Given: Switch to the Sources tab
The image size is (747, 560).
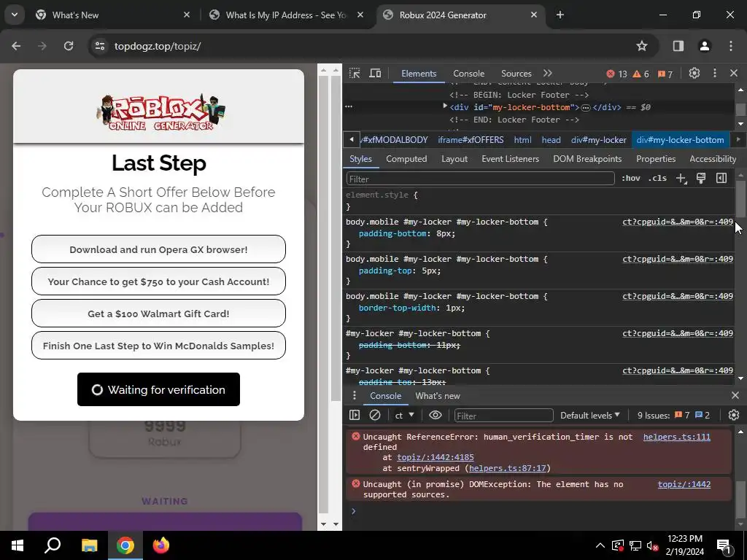Looking at the screenshot, I should pos(516,74).
